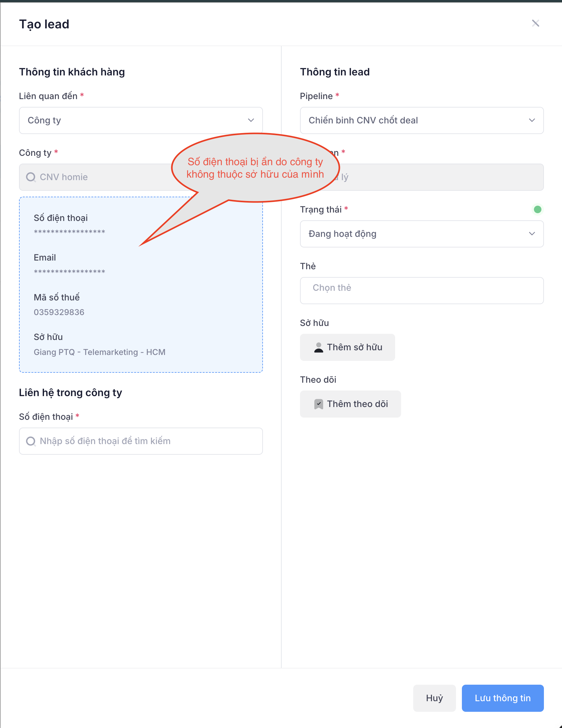562x728 pixels.
Task: Click the magnifier icon beside CNV homie
Action: [x=31, y=177]
